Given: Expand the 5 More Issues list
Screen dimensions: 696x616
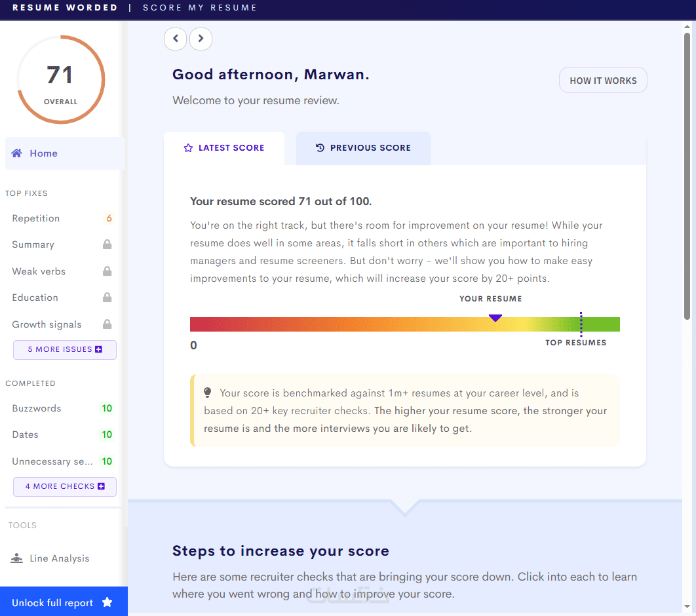Looking at the screenshot, I should [65, 350].
